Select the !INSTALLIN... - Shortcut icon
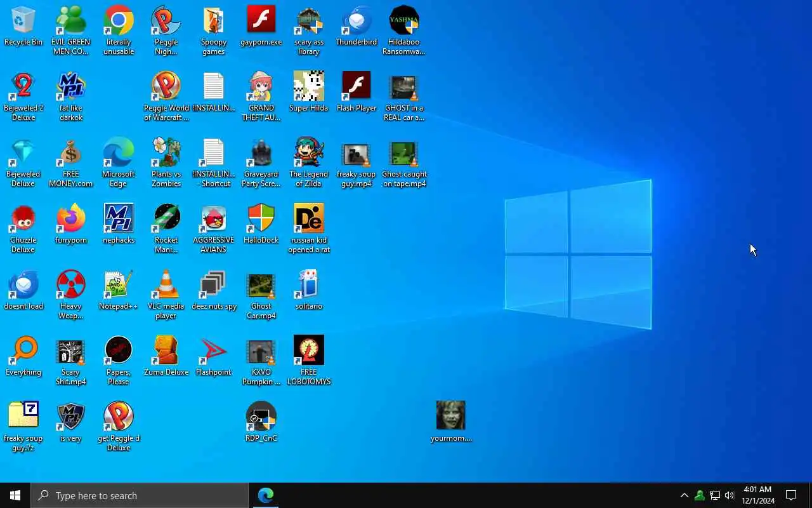Image resolution: width=812 pixels, height=508 pixels. [214, 153]
